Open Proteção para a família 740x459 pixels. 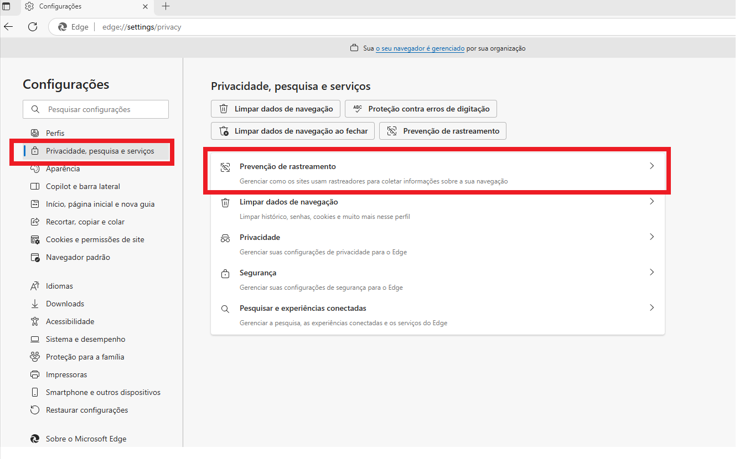[85, 357]
